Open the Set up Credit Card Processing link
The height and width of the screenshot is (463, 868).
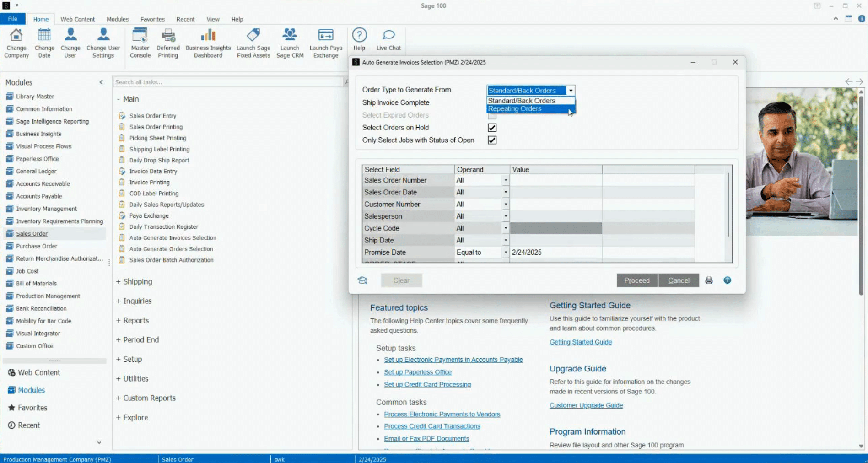[427, 384]
